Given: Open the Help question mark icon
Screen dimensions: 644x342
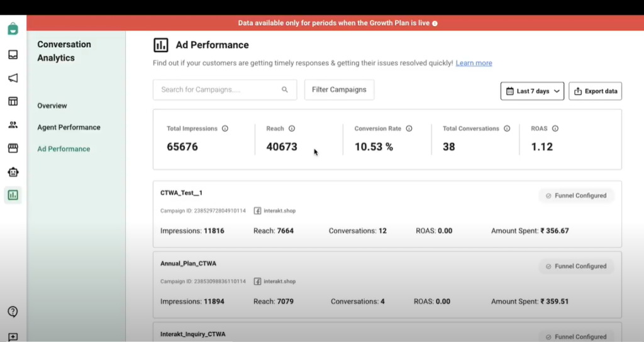Looking at the screenshot, I should coord(13,312).
